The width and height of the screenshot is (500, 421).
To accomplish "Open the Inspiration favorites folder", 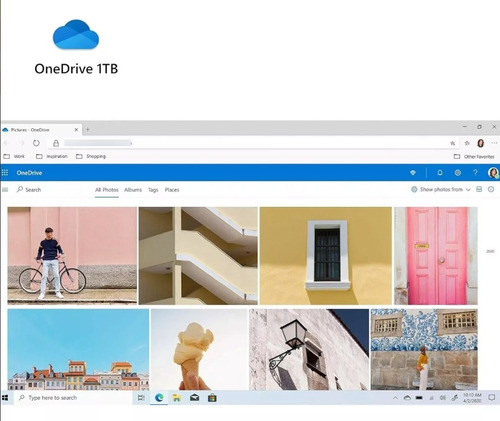I will (x=52, y=156).
